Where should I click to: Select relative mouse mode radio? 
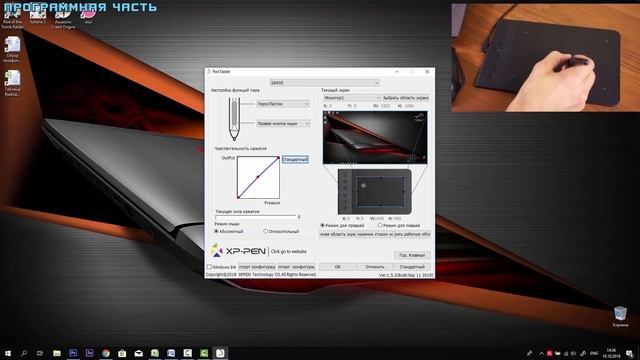point(266,231)
